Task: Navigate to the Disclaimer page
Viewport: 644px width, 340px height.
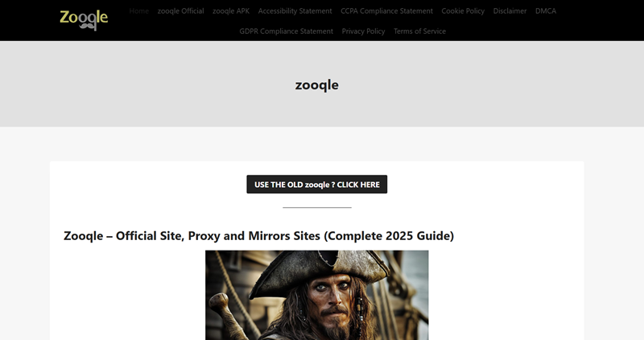Action: [x=510, y=11]
